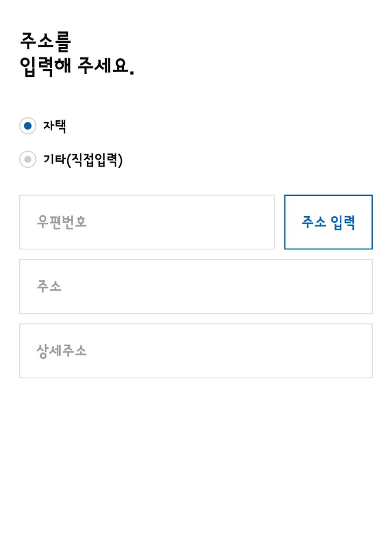
Task: Click the 우편번호 postal code field
Action: coord(147,222)
